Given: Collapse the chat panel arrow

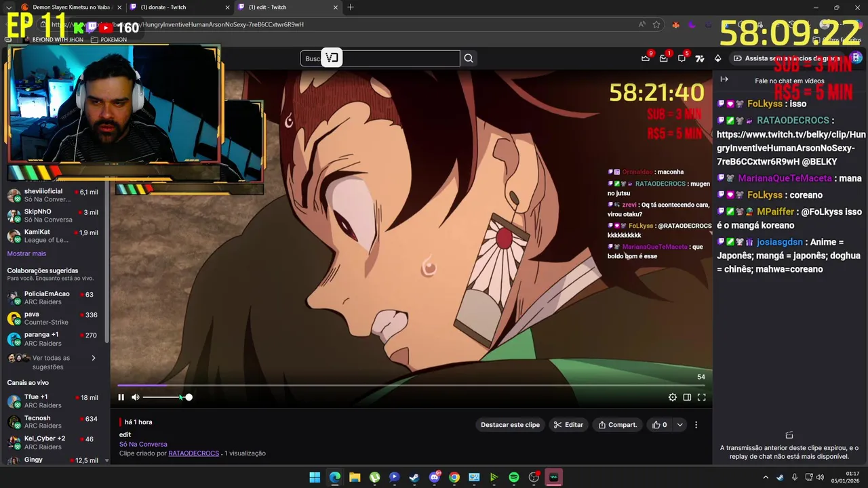Looking at the screenshot, I should pyautogui.click(x=724, y=79).
